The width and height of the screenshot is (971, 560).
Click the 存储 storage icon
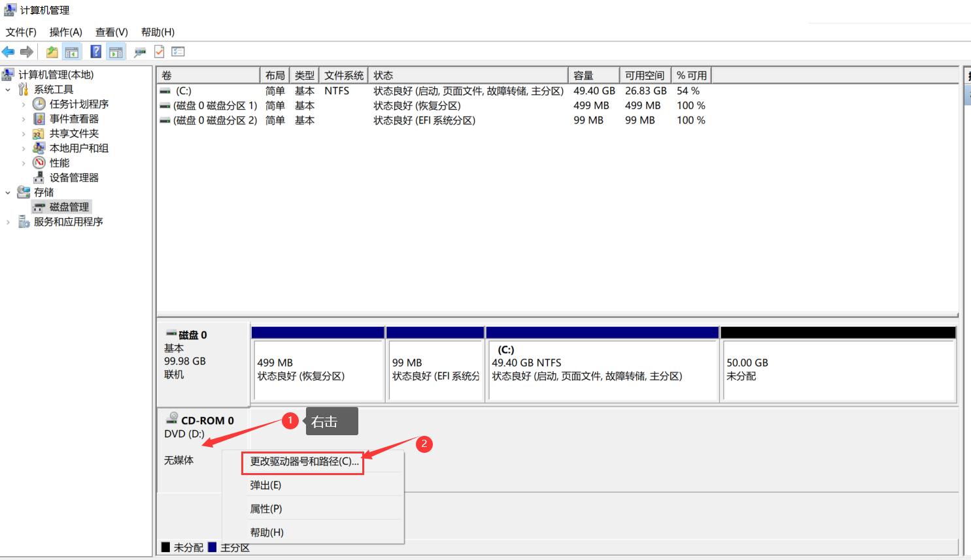[x=24, y=192]
